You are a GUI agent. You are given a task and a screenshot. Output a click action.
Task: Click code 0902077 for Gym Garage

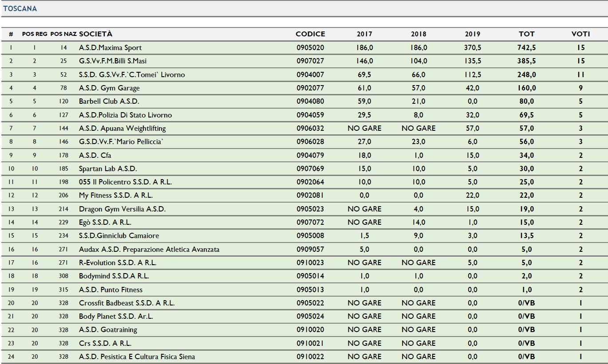[x=310, y=88]
